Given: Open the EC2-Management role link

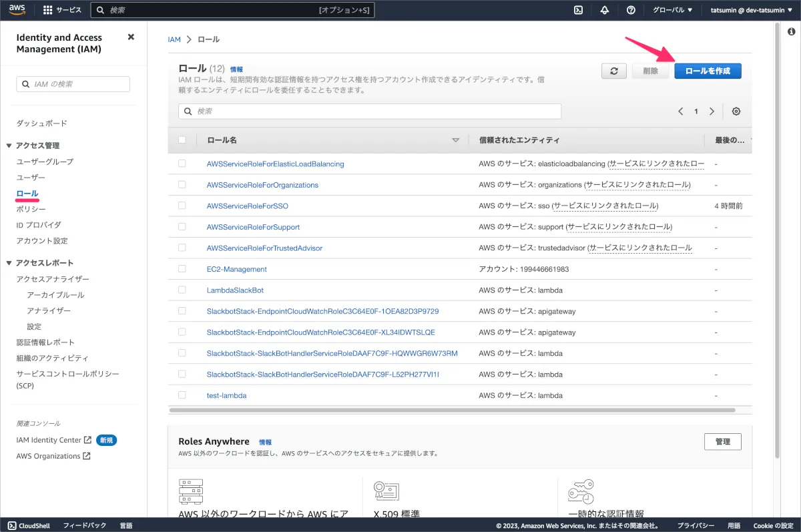Looking at the screenshot, I should pyautogui.click(x=237, y=269).
